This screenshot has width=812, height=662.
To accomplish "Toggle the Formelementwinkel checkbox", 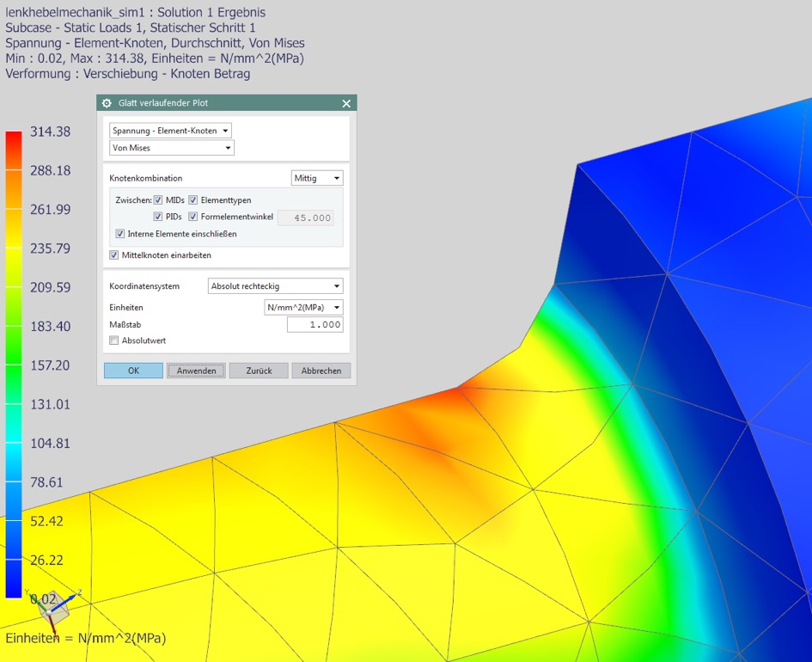I will [x=193, y=217].
